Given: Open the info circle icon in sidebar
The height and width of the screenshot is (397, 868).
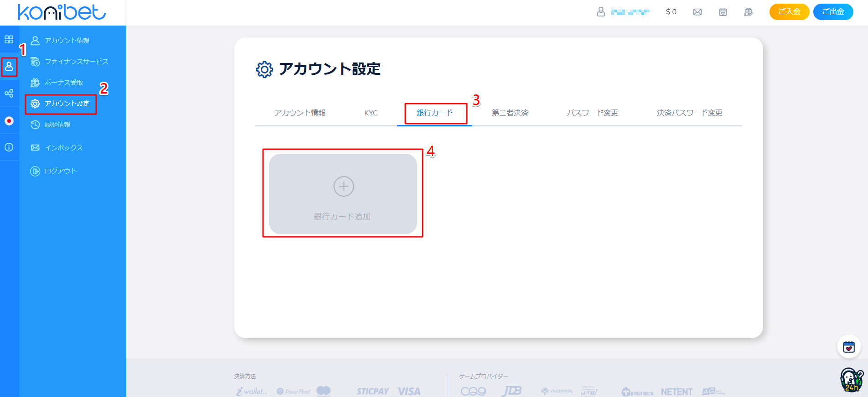Looking at the screenshot, I should tap(9, 147).
